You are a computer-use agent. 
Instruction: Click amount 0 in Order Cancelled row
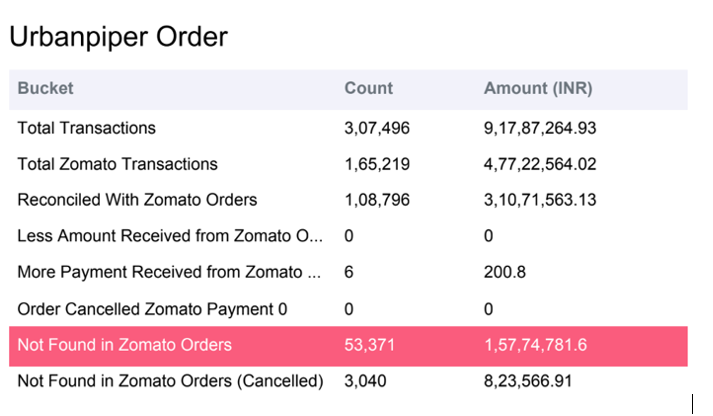point(488,309)
